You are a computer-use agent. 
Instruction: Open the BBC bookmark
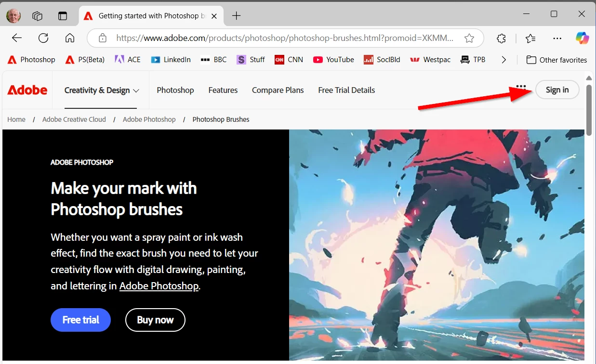[x=214, y=60]
